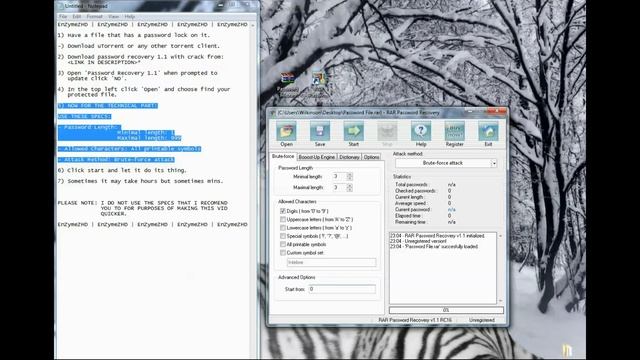The height and width of the screenshot is (360, 640).
Task: Click the 'PLEASE NOTE' line in Notepad
Action: click(x=142, y=203)
